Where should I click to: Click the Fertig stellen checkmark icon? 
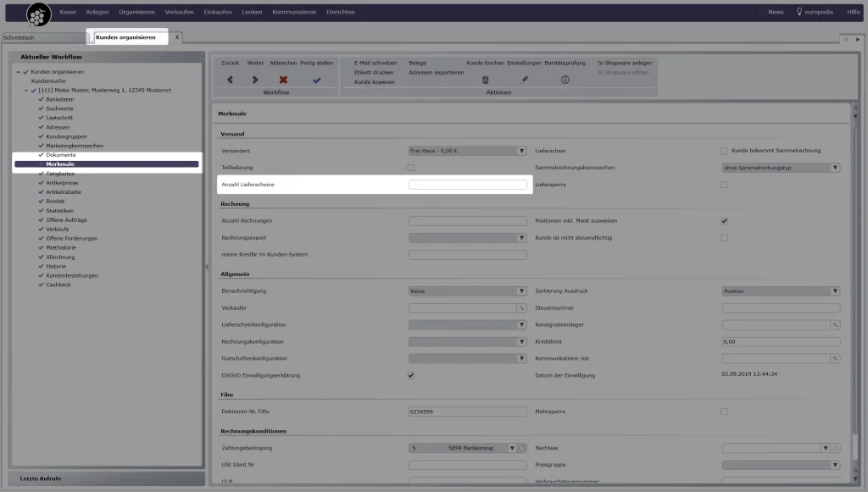[x=316, y=80]
